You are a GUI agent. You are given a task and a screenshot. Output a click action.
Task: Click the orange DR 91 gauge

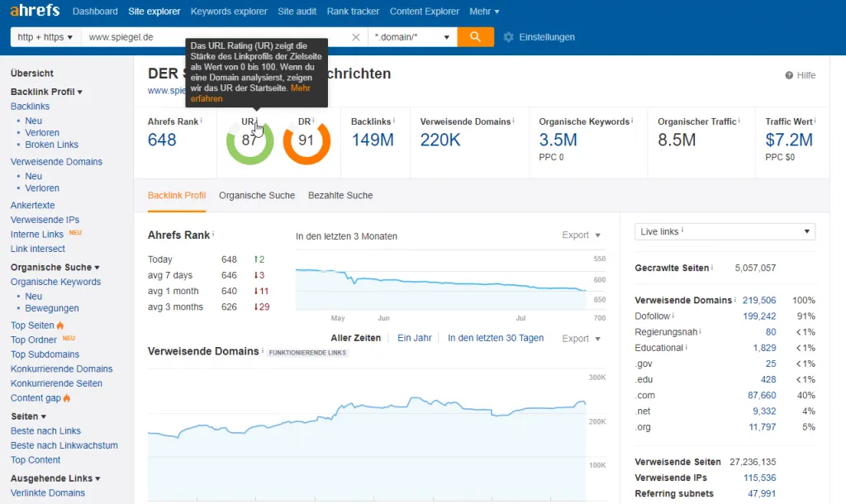pos(307,140)
